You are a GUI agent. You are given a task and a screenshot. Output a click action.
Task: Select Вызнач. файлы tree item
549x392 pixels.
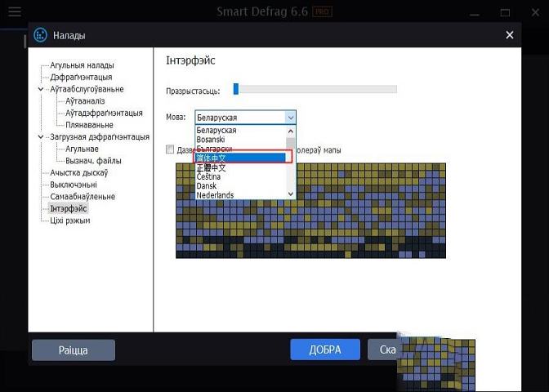(93, 161)
